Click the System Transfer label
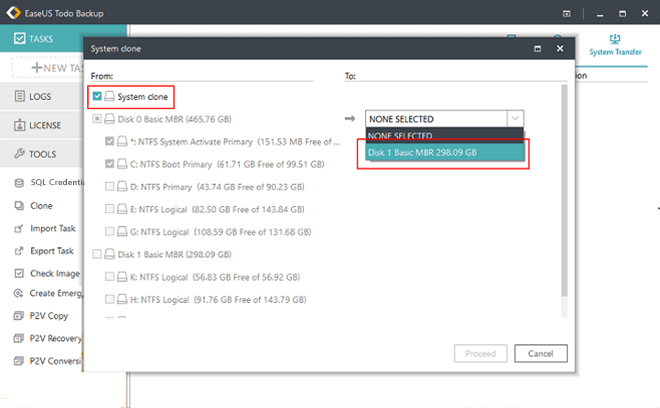 pyautogui.click(x=615, y=52)
